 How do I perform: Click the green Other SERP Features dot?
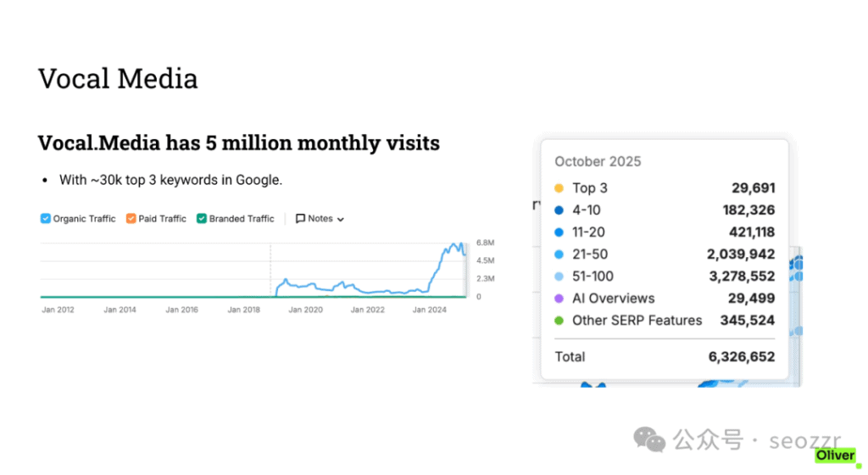point(559,321)
